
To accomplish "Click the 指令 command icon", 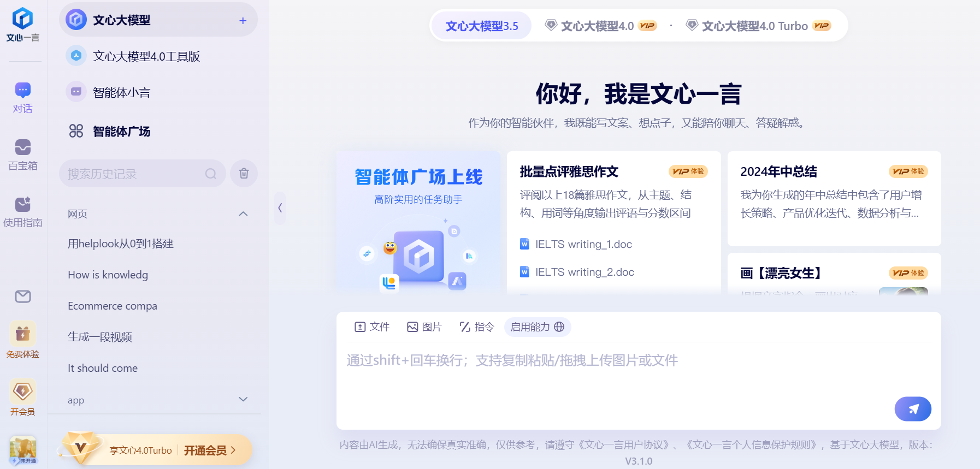I will (x=465, y=327).
